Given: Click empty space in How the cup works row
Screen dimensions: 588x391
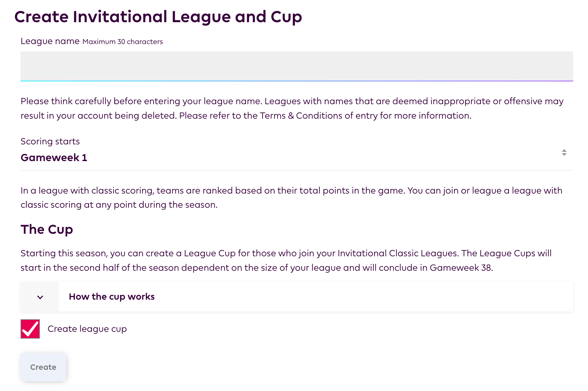Looking at the screenshot, I should [x=363, y=297].
